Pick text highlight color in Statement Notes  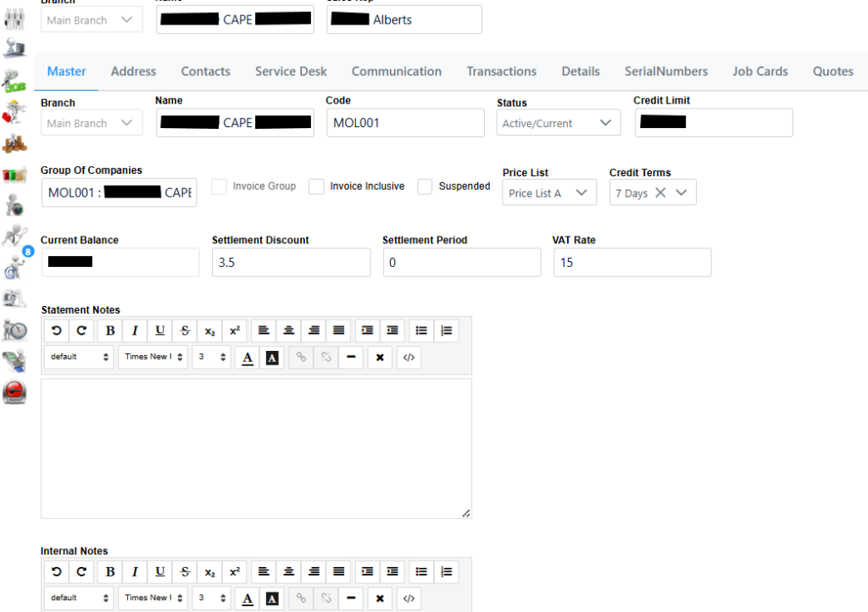coord(272,358)
